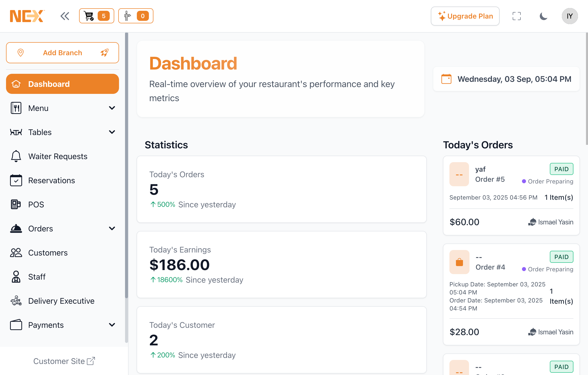The height and width of the screenshot is (375, 588).
Task: Click the rocket icon in Add Branch
Action: click(104, 53)
